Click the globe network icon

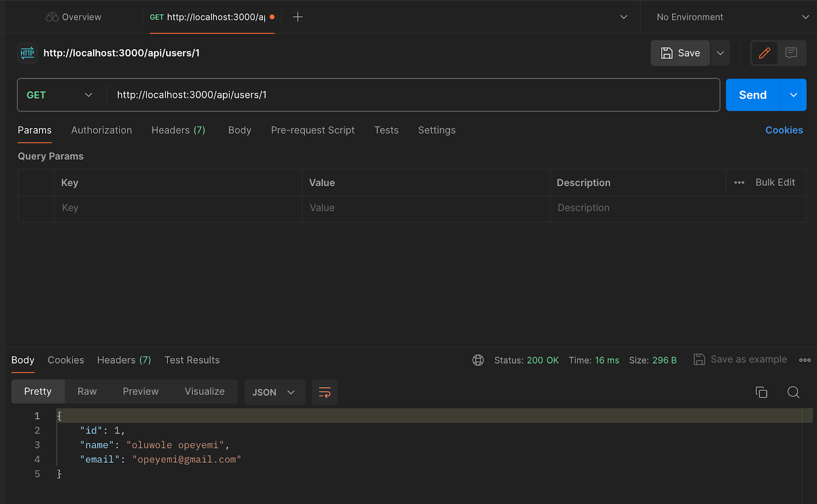(x=478, y=360)
